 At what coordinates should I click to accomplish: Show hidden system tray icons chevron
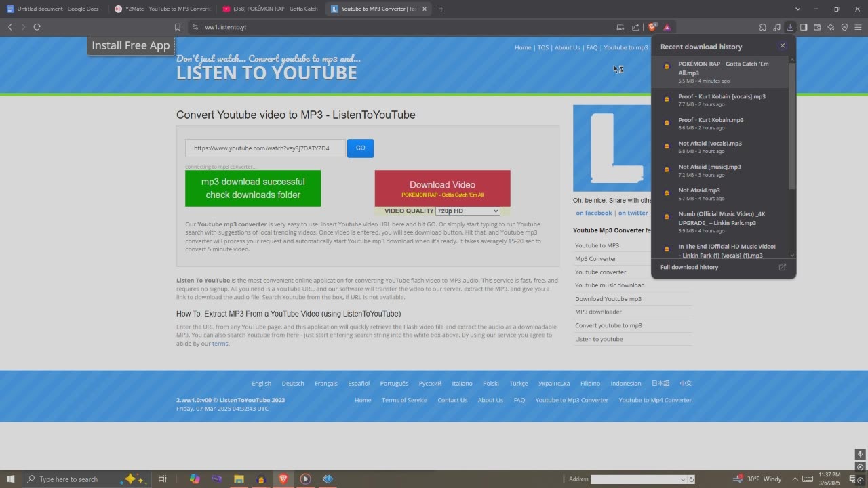(x=795, y=479)
